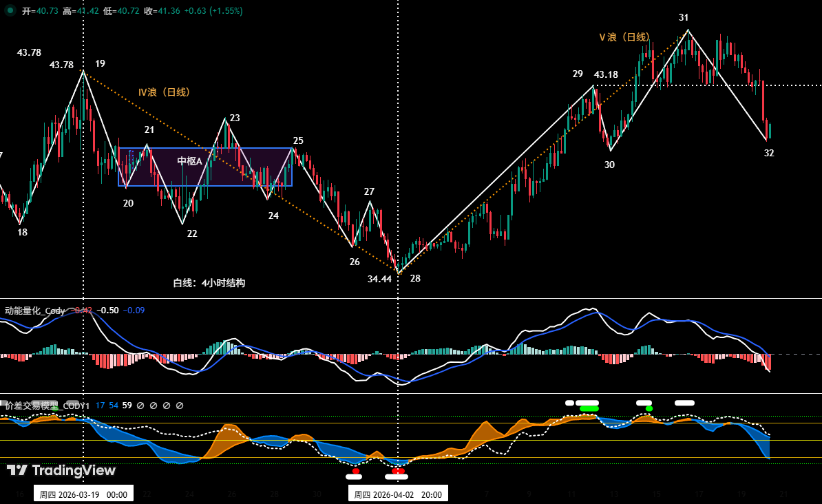The height and width of the screenshot is (504, 822).
Task: Click the 43.18 price label
Action: tap(606, 74)
